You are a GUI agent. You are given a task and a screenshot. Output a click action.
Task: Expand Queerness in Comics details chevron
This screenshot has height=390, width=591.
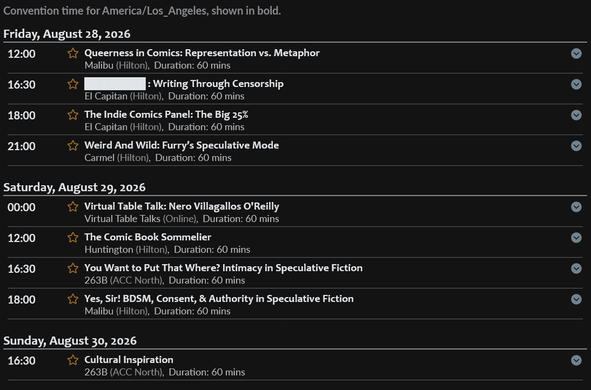point(576,54)
